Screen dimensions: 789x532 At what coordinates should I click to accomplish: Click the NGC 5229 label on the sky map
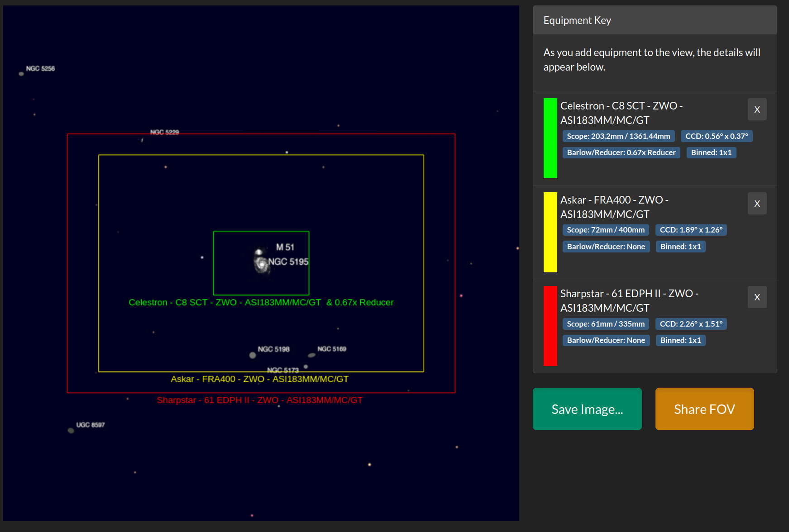point(165,133)
